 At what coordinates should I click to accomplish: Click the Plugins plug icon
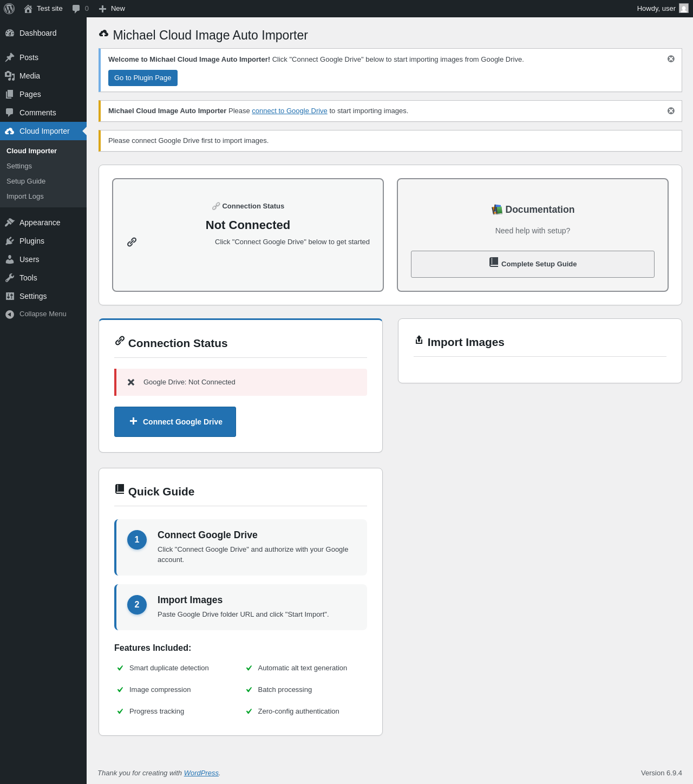coord(10,241)
